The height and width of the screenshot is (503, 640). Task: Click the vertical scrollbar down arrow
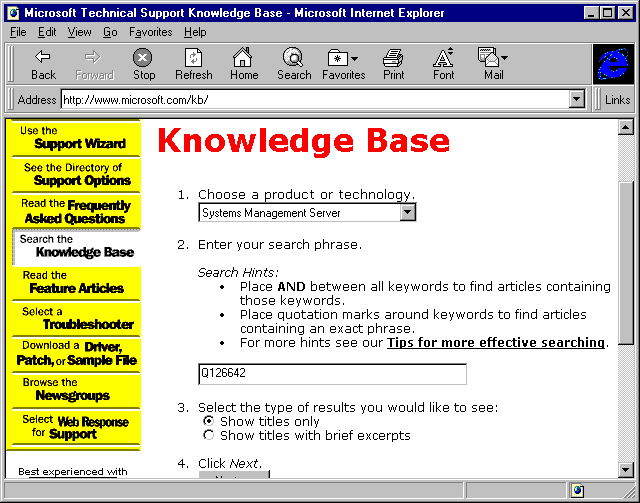pos(625,468)
